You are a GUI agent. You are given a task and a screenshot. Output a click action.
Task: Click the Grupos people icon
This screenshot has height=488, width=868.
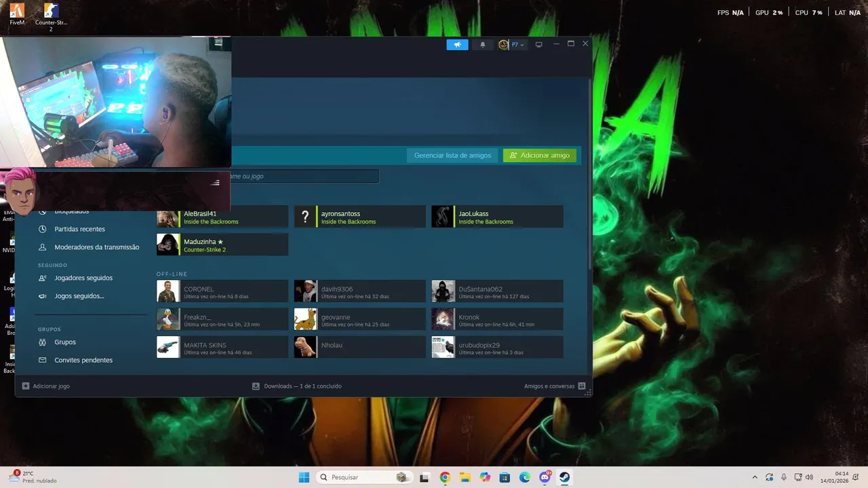(x=43, y=342)
